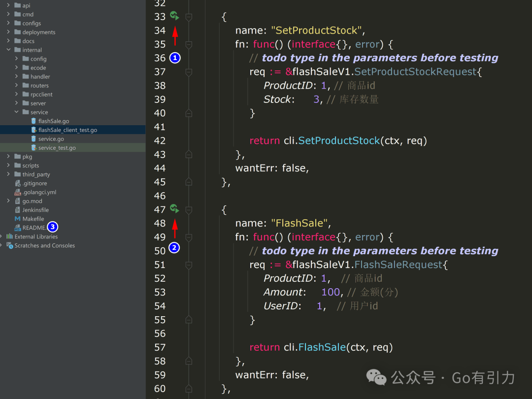
Task: Click the .golangci.yml file icon
Action: (x=18, y=192)
